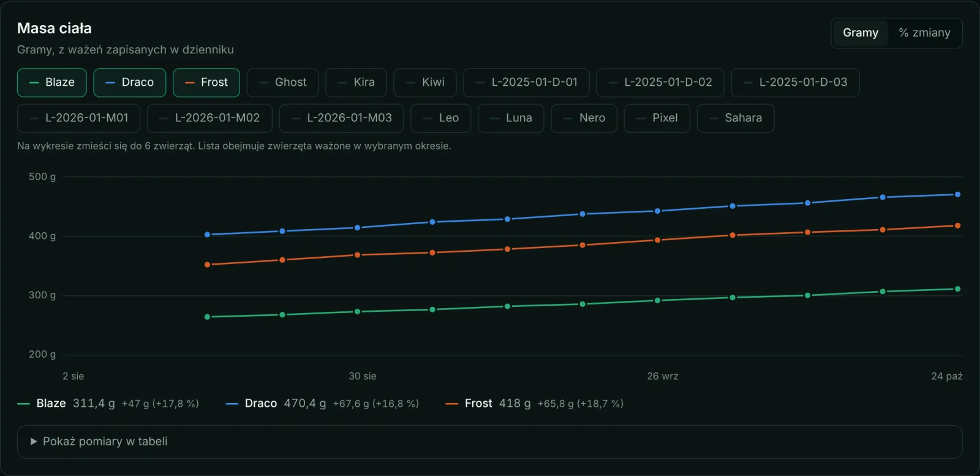Expand Pokaż pomiary w tabeli

click(490, 442)
